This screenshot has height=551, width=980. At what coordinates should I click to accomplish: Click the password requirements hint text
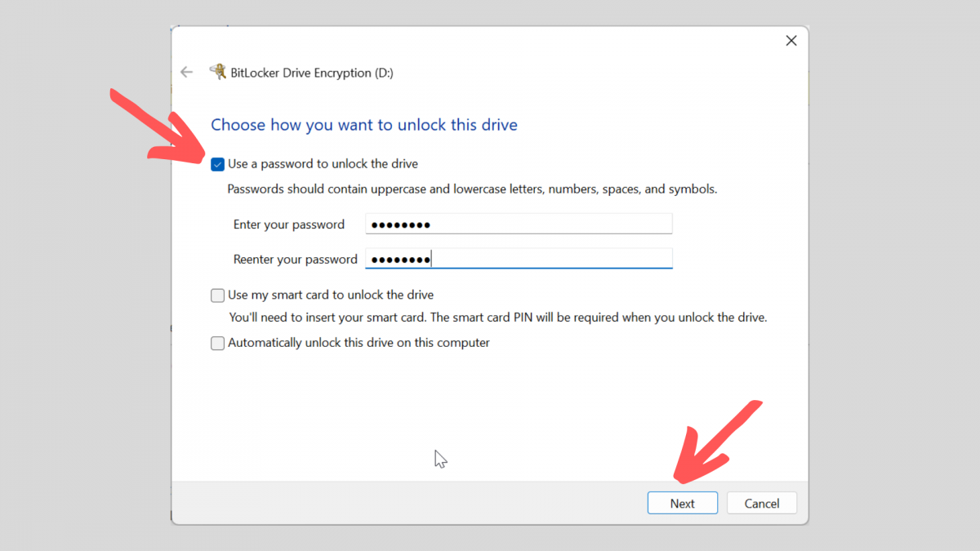tap(472, 189)
